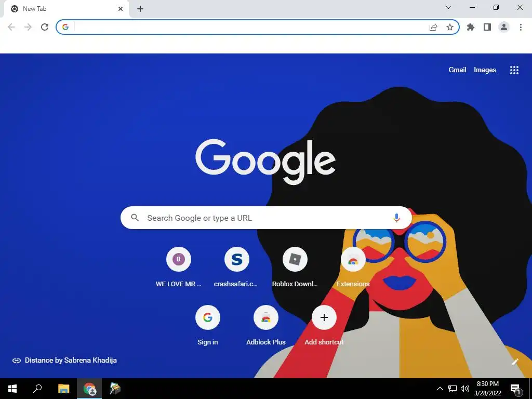Select the New Tab tab
Screen dimensions: 532x399
66,9
